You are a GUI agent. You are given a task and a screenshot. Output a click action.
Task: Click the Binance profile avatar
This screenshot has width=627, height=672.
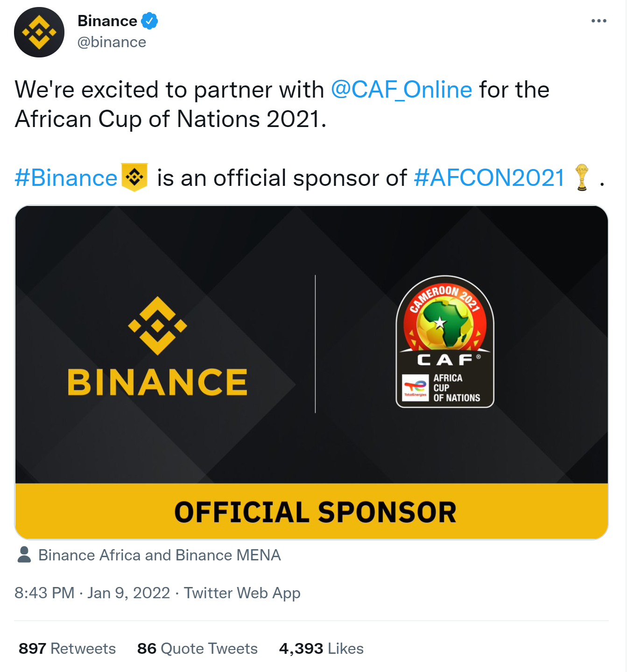click(x=39, y=32)
